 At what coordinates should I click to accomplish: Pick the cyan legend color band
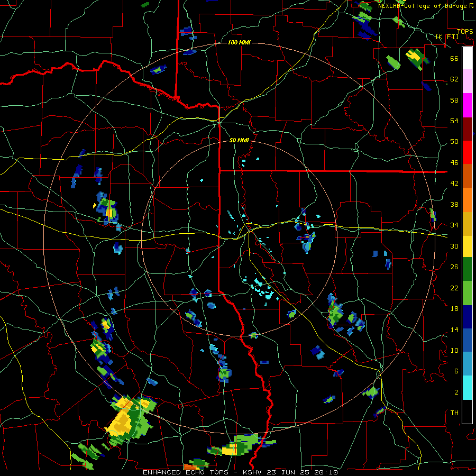click(x=467, y=388)
